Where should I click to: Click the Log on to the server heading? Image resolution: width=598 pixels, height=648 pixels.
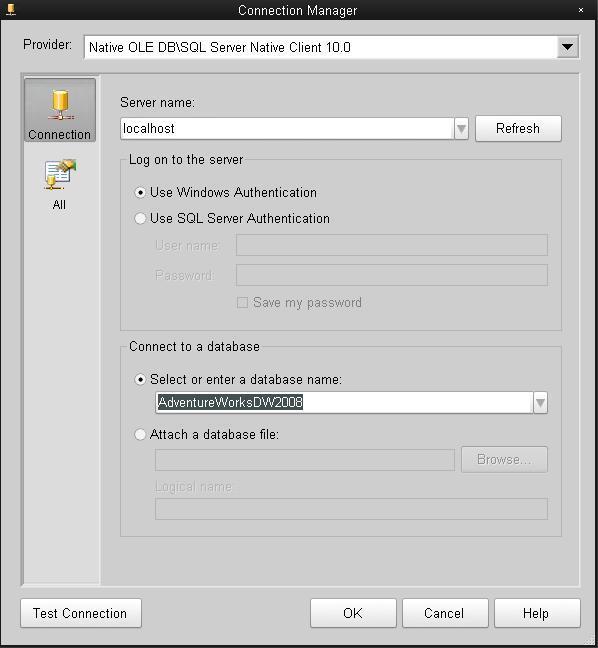pos(186,160)
